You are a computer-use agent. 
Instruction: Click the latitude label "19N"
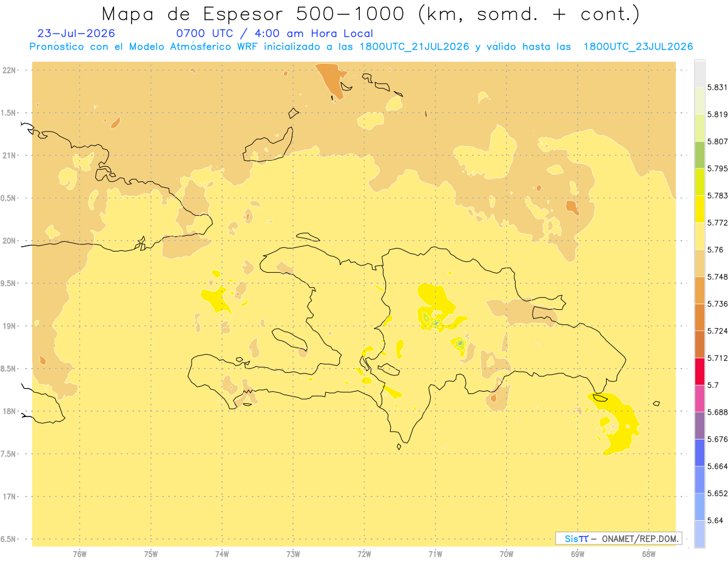pyautogui.click(x=8, y=326)
